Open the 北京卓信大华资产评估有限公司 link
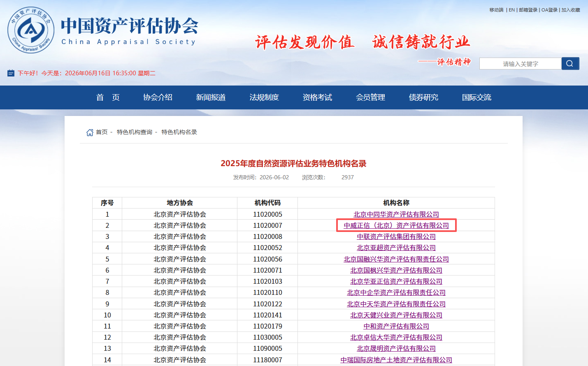This screenshot has width=588, height=366. (396, 337)
